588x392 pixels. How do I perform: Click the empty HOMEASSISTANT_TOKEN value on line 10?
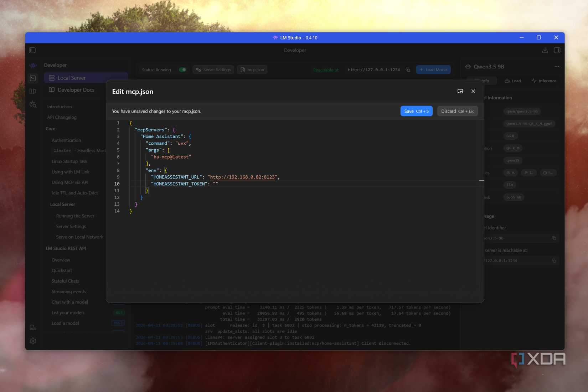tap(216, 184)
